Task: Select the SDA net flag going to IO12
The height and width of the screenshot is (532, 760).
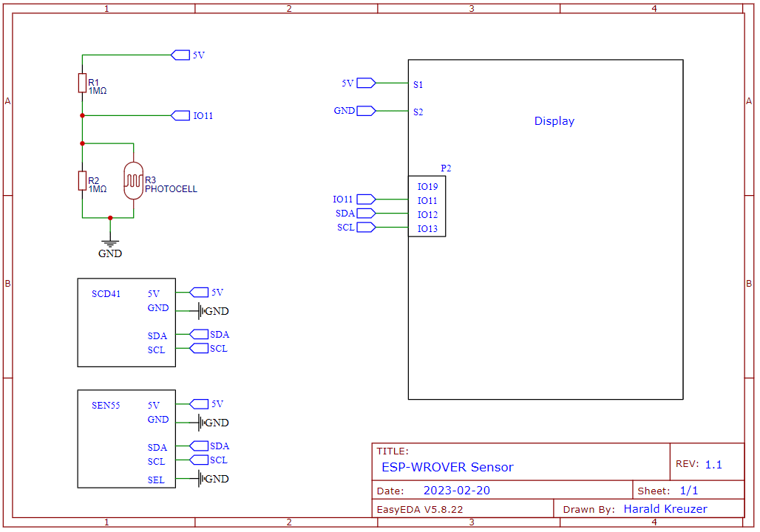Action: click(366, 214)
